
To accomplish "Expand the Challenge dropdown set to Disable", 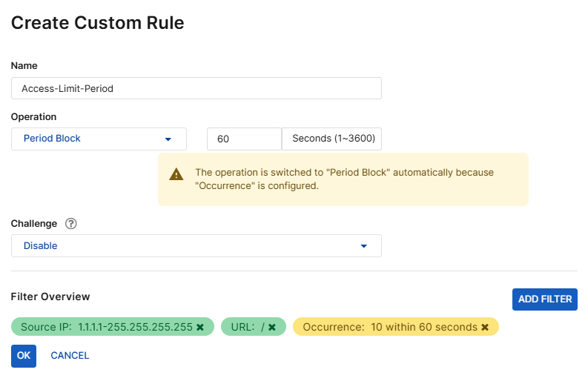I will [x=196, y=245].
